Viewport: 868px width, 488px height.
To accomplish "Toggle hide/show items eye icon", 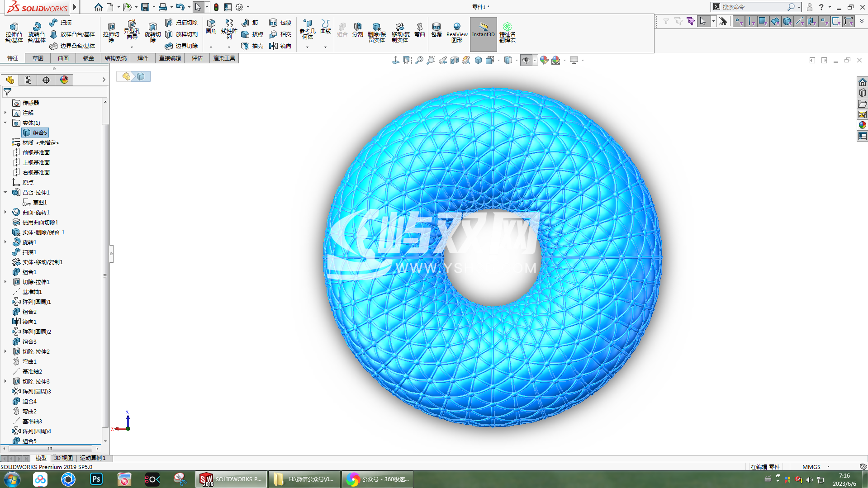I will [x=526, y=60].
